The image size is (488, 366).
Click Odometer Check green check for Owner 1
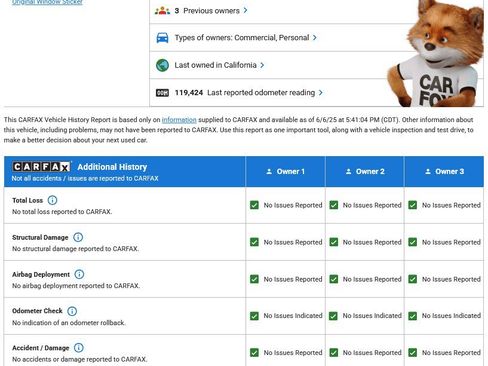254,316
